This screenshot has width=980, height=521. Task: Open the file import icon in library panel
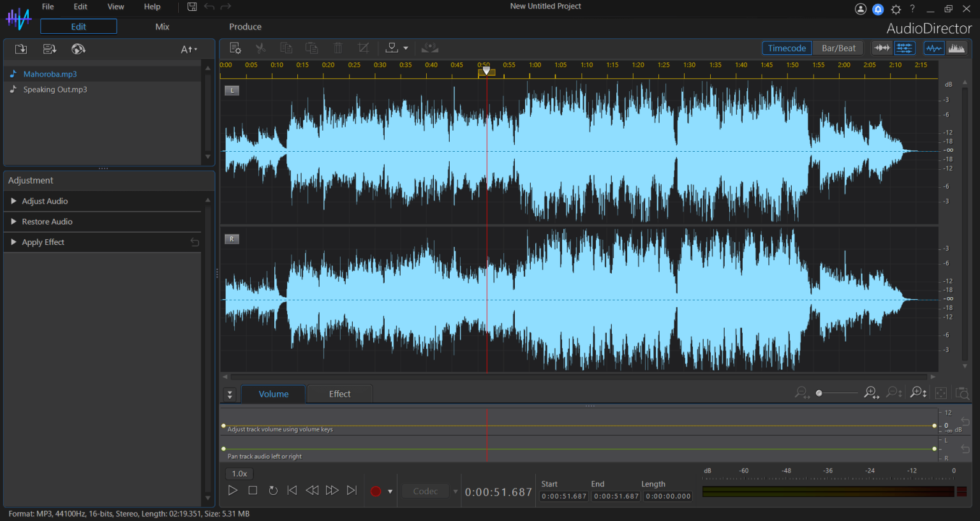(x=21, y=48)
